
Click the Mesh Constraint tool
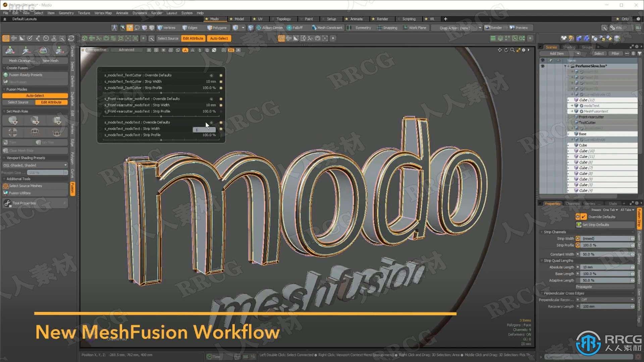point(327,28)
